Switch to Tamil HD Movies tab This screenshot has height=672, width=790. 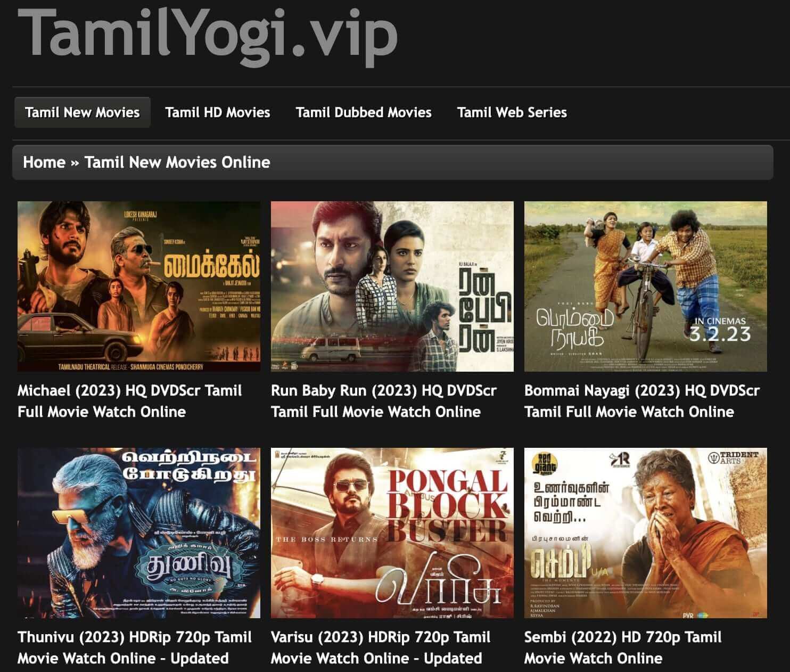pyautogui.click(x=217, y=112)
